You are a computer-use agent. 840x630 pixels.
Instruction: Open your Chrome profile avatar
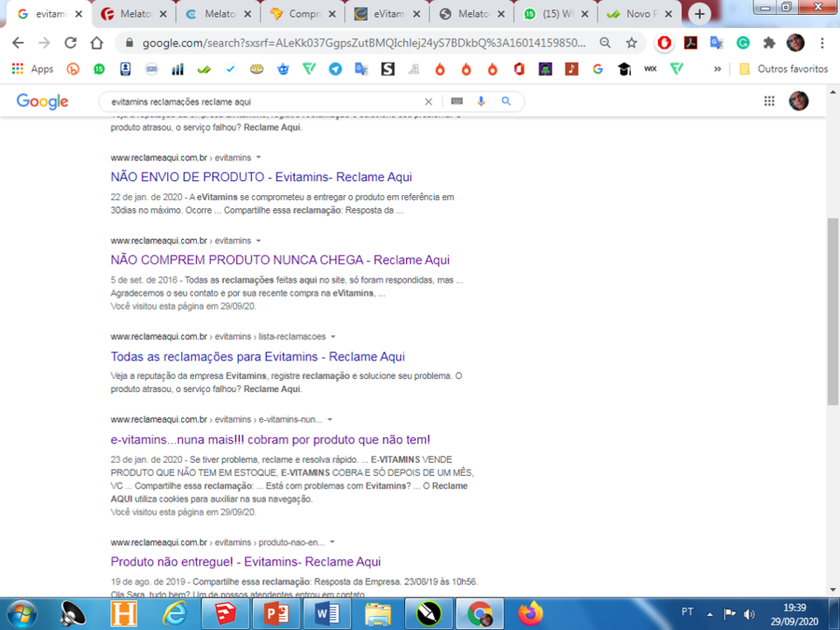click(795, 44)
